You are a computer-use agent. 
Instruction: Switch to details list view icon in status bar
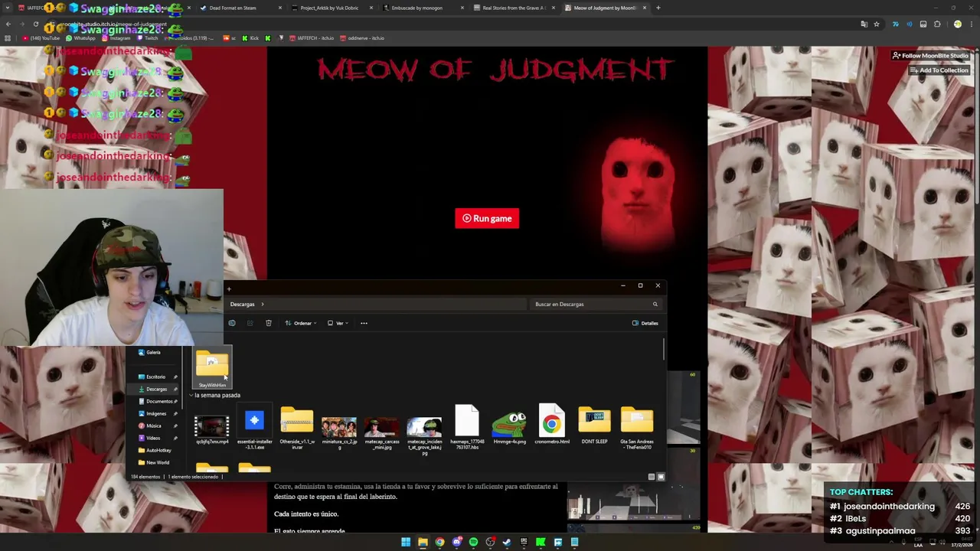coord(652,477)
